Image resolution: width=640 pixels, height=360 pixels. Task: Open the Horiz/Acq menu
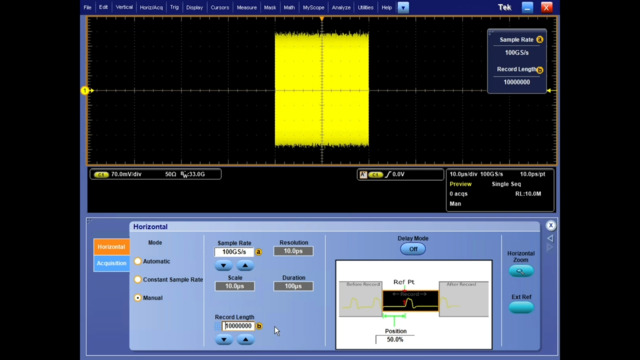151,7
